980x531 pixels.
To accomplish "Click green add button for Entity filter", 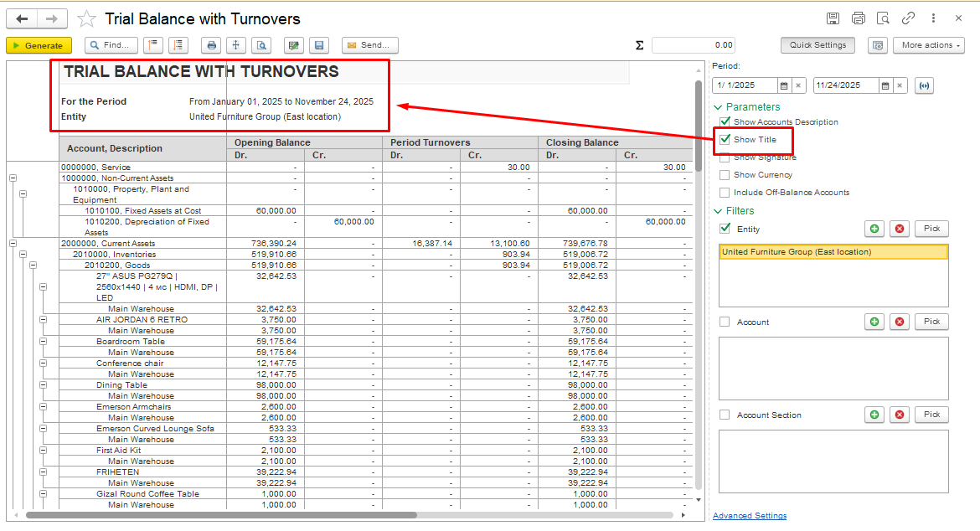I will (x=874, y=229).
